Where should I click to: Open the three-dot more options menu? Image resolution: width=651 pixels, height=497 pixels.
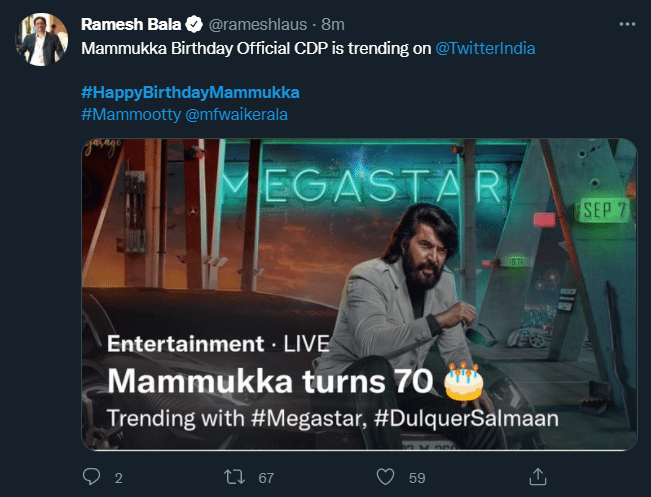coord(626,22)
